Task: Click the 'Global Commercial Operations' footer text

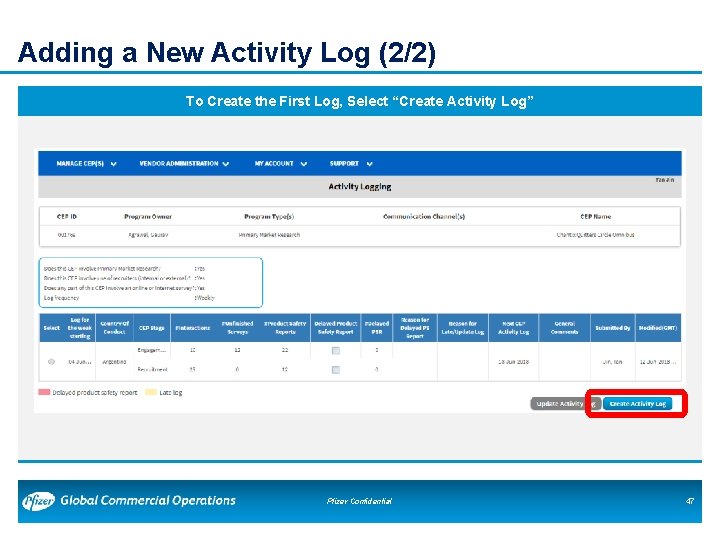Action: point(148,501)
